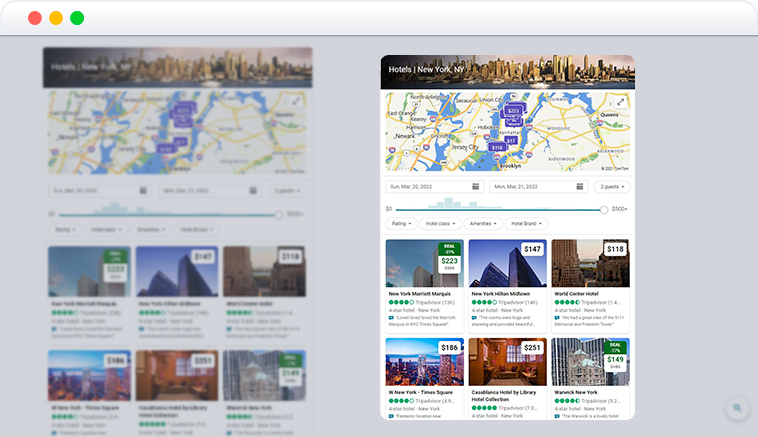Click the max price slider handle at $500+

click(604, 210)
